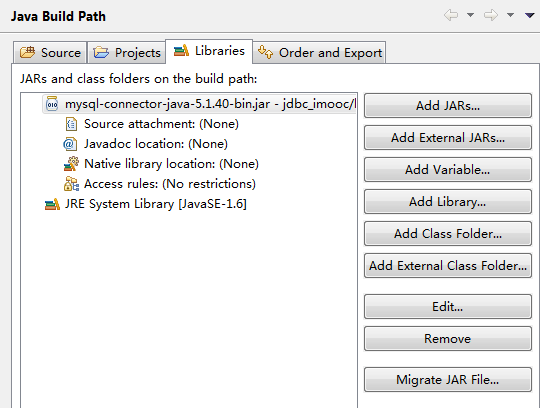The height and width of the screenshot is (408, 540).
Task: Switch to the Projects tab
Action: coord(126,53)
